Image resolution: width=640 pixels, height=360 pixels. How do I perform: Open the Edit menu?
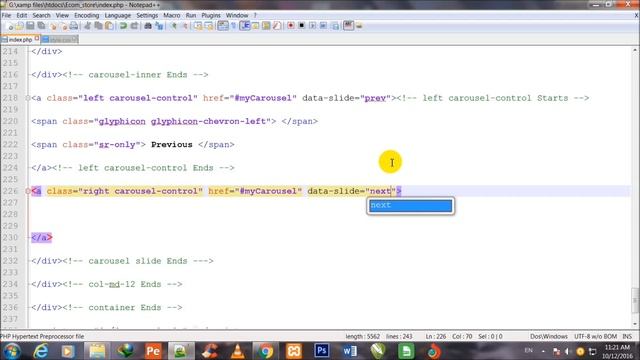(x=22, y=16)
